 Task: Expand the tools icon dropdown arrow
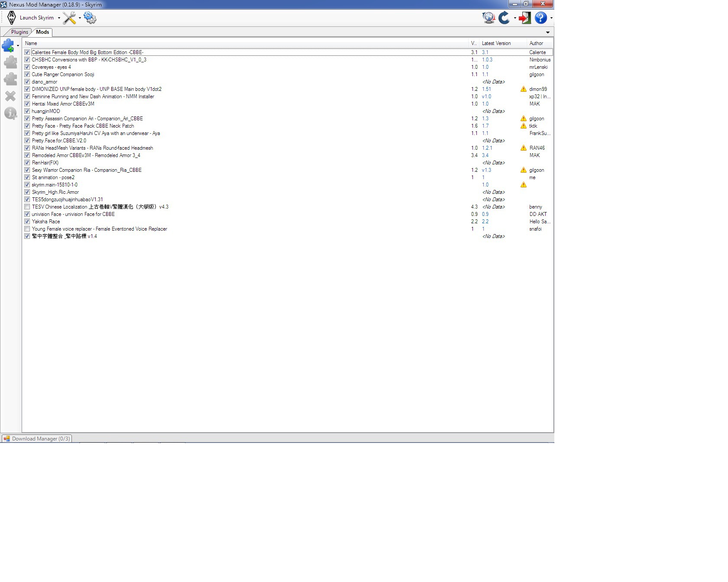pos(80,18)
